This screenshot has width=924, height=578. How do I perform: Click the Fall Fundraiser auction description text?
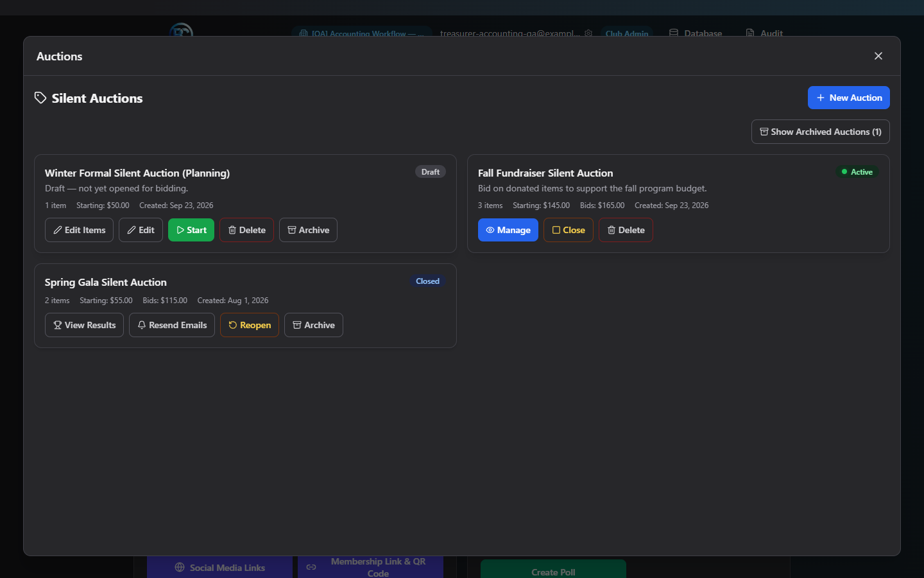click(x=592, y=188)
